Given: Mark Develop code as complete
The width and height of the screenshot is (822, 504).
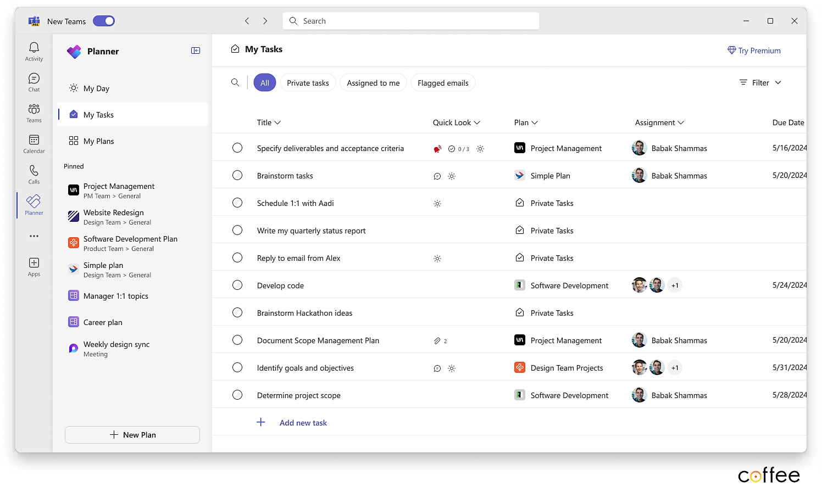Looking at the screenshot, I should pos(237,285).
